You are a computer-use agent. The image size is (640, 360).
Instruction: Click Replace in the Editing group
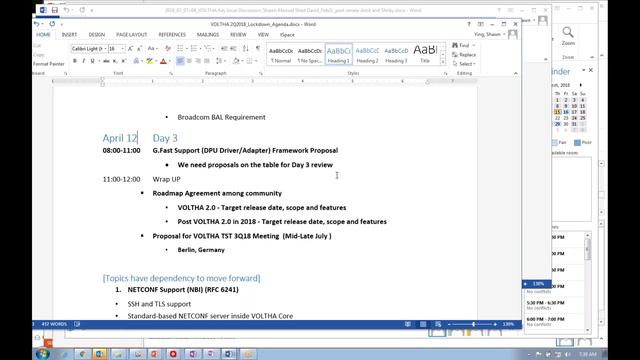[464, 55]
